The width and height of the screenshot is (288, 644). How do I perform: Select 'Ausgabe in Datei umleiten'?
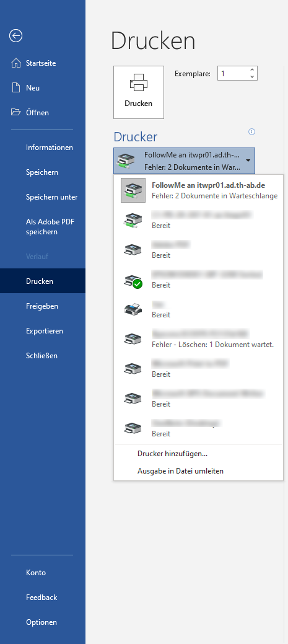click(180, 470)
